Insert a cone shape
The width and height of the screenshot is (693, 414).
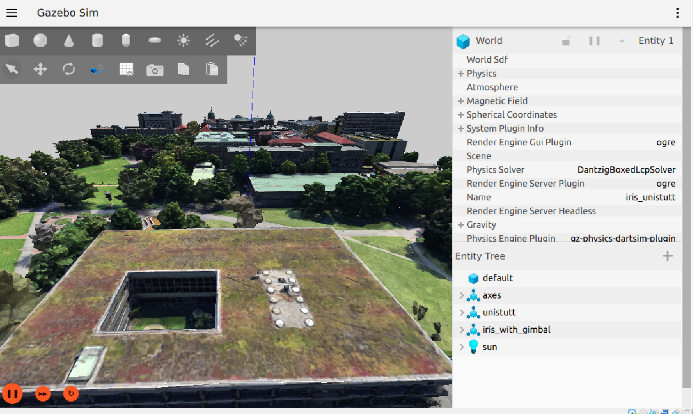pos(69,41)
